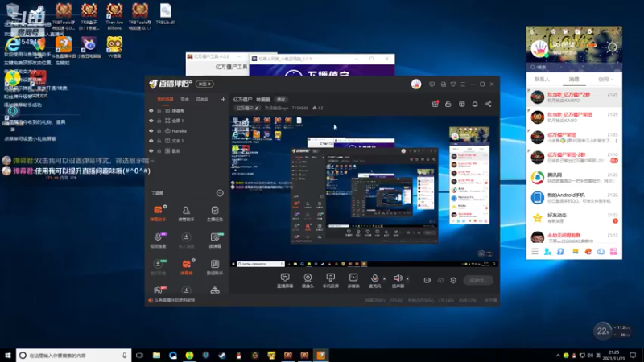Image resolution: width=644 pixels, height=362 pixels.
Task: Toggle the preview eye icon in bottom bar
Action: [x=440, y=280]
